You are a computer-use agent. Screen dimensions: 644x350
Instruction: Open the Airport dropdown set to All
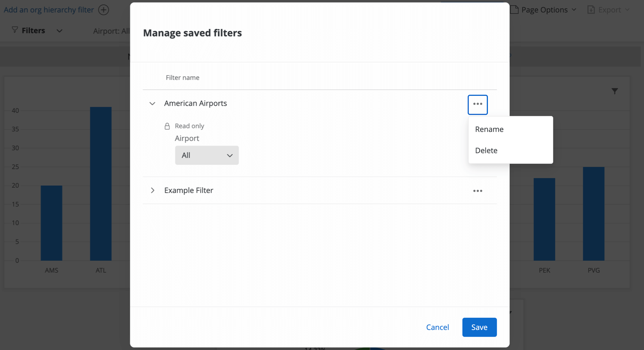pyautogui.click(x=206, y=155)
